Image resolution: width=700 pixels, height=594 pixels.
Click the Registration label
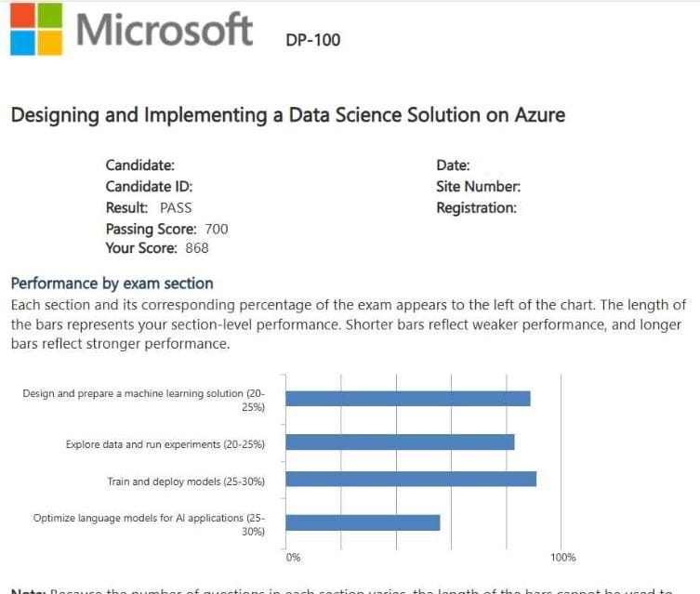point(476,207)
